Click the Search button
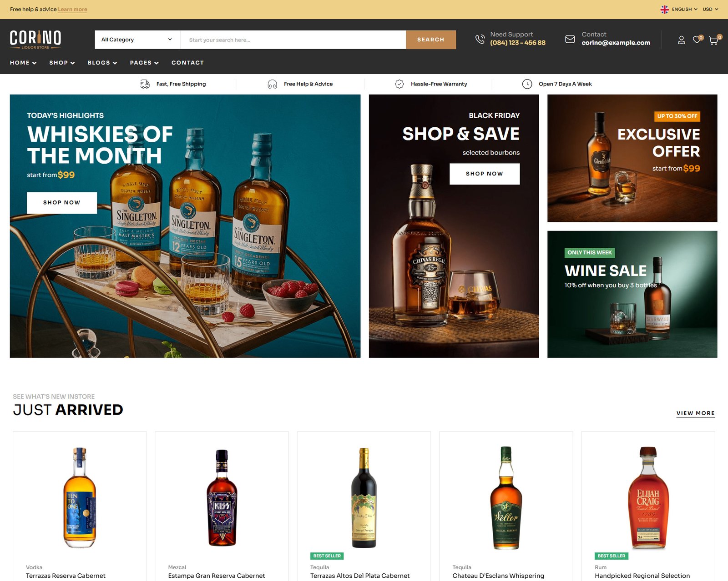This screenshot has height=581, width=728. [x=431, y=40]
